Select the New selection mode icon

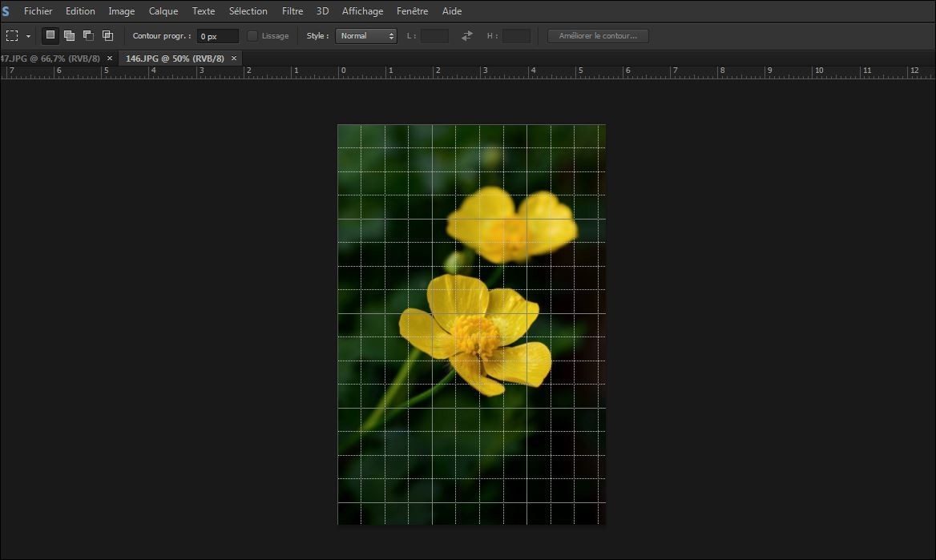[50, 35]
